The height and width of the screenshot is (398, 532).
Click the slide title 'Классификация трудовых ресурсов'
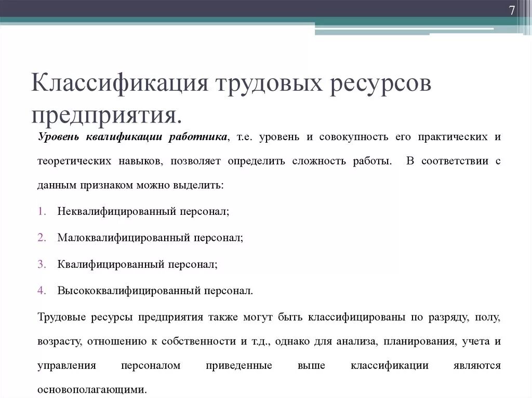[x=231, y=84]
